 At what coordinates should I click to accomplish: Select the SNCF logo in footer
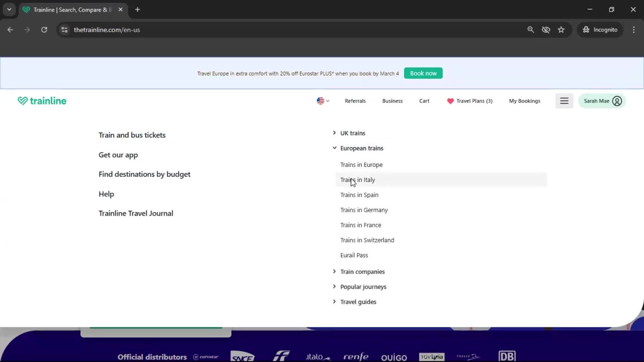pos(242,356)
